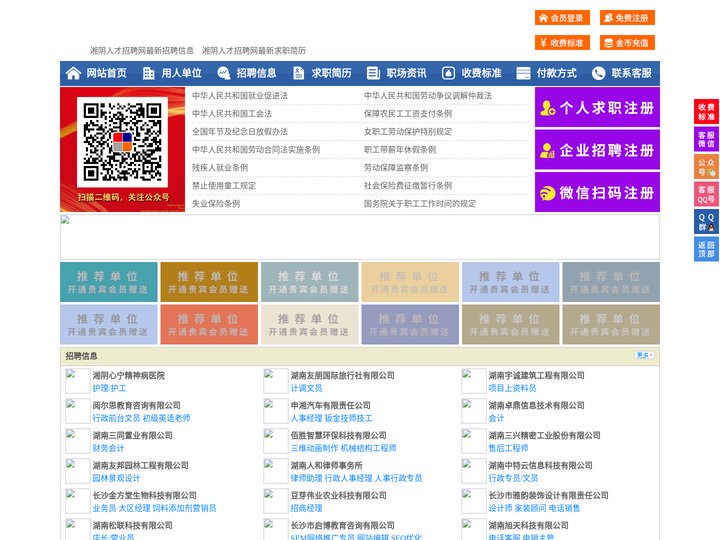Click logo placeholder of 湘阴心宁精神病医院

click(x=77, y=381)
